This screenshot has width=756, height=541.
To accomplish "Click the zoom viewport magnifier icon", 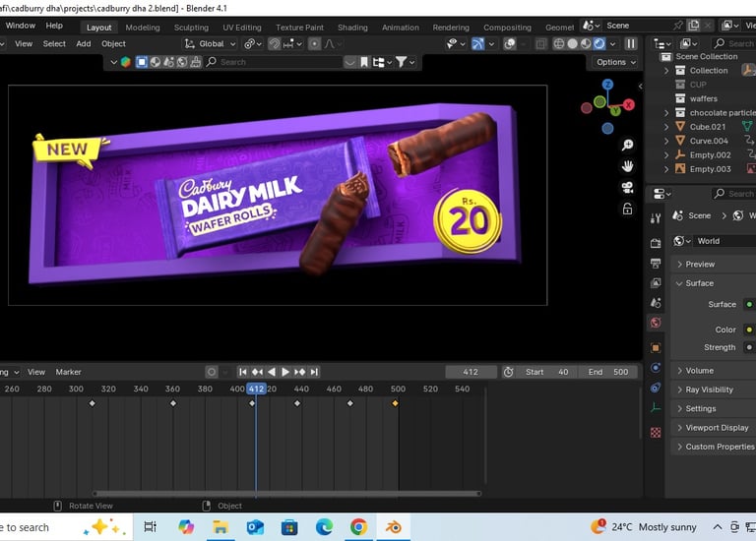I will pos(627,145).
